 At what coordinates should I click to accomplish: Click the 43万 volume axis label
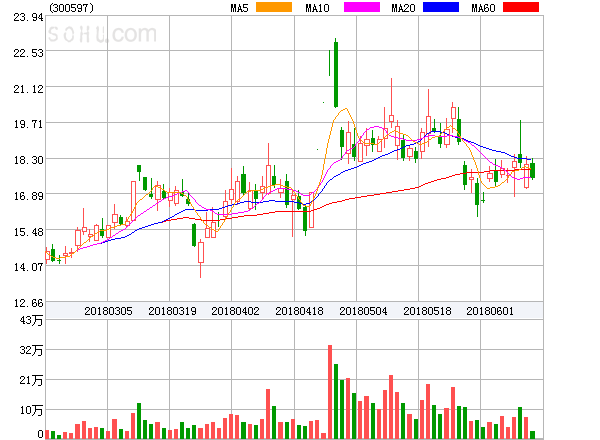pos(31,320)
